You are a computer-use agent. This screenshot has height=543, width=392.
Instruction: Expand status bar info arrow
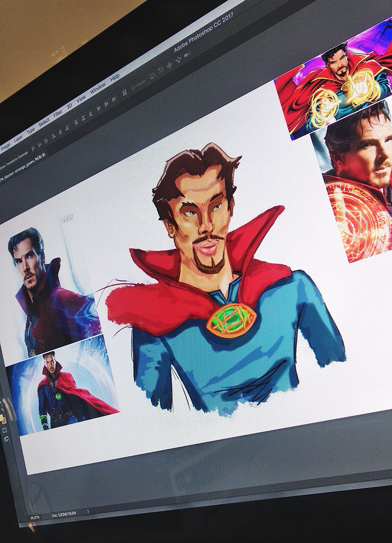click(88, 511)
